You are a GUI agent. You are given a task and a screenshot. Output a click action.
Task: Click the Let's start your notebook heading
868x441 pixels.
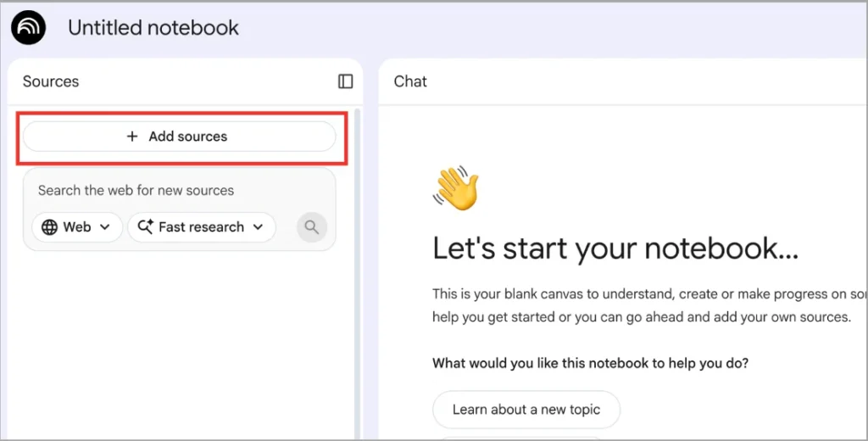click(615, 248)
